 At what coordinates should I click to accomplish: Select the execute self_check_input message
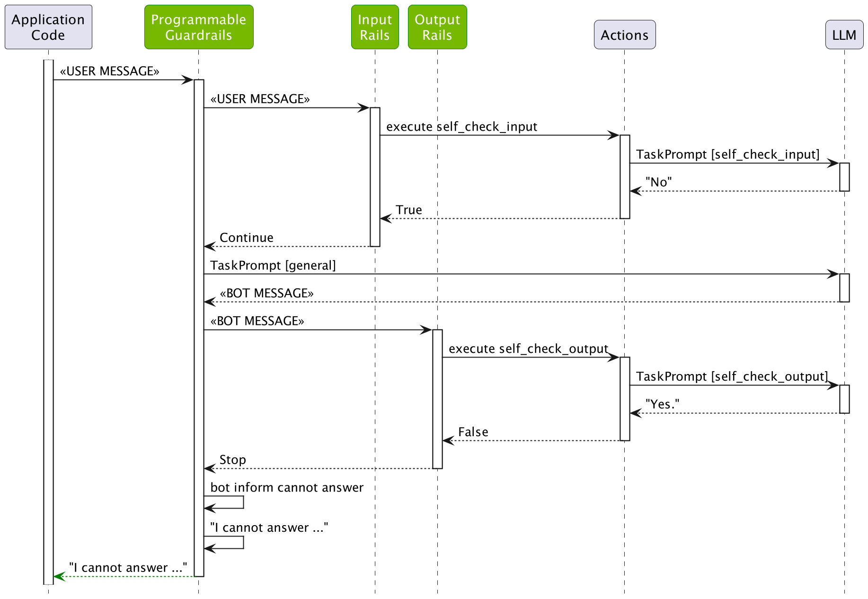461,127
